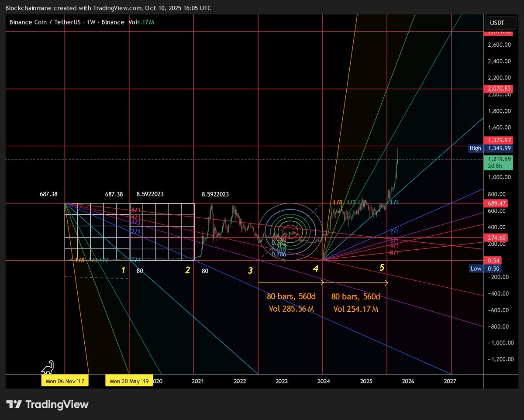Image resolution: width=524 pixels, height=420 pixels.
Task: Click the 2027 label on the time axis
Action: coord(450,381)
